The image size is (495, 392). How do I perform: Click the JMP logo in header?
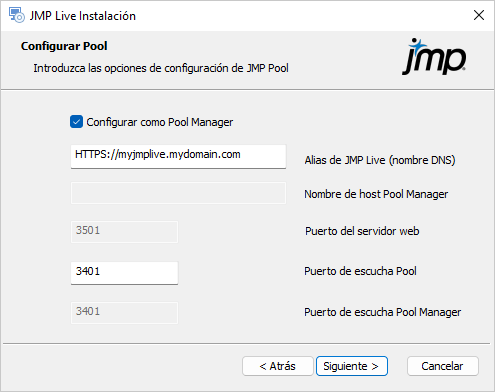434,57
